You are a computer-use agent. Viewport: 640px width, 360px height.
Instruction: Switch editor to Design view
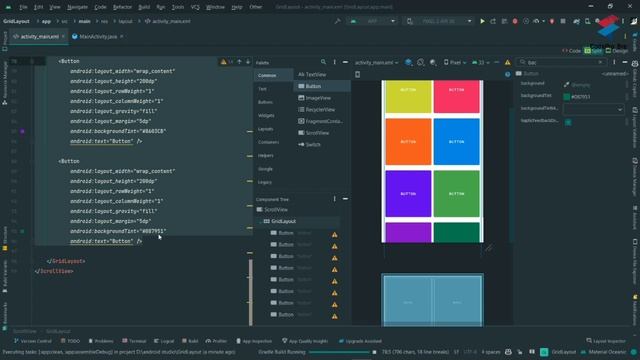[x=617, y=51]
